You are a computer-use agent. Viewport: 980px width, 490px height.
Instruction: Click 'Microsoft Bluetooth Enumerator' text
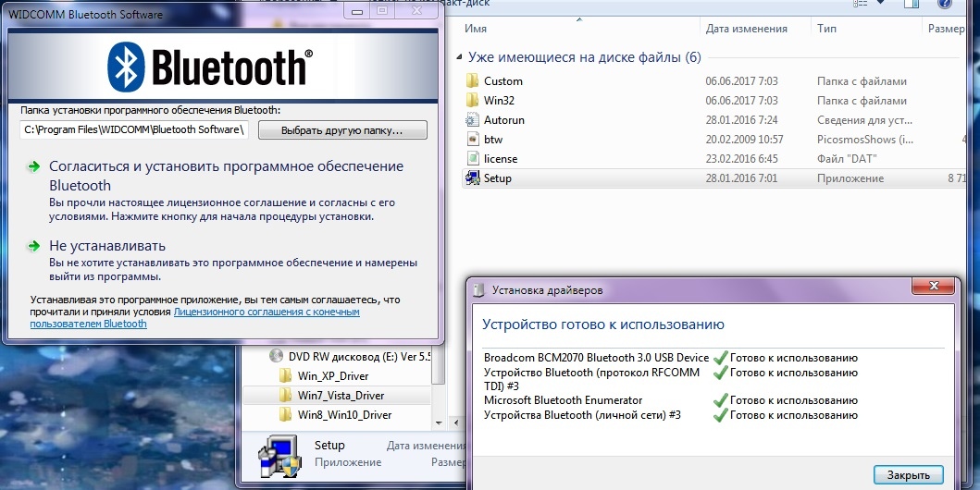(x=564, y=400)
